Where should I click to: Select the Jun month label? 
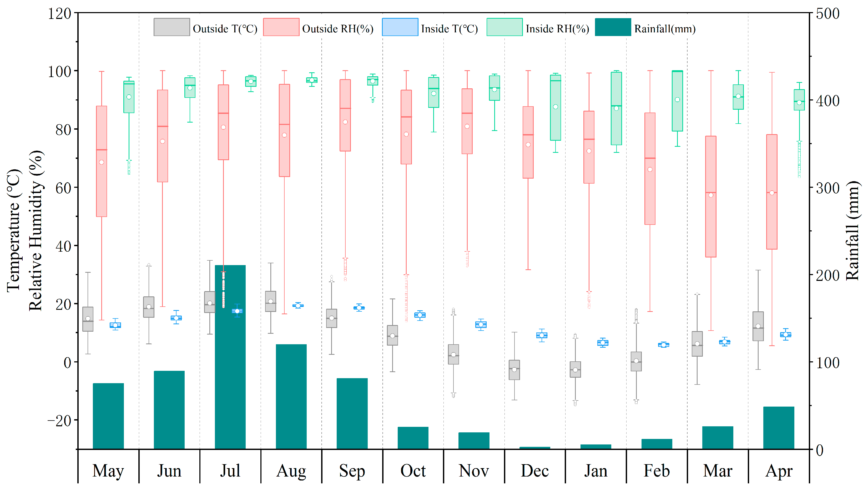pyautogui.click(x=169, y=471)
